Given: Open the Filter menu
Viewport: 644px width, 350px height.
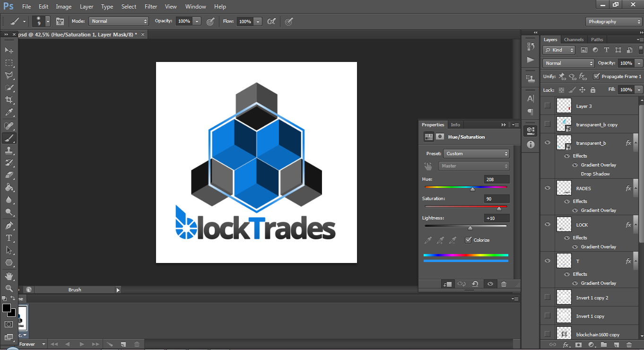Looking at the screenshot, I should pyautogui.click(x=151, y=7).
